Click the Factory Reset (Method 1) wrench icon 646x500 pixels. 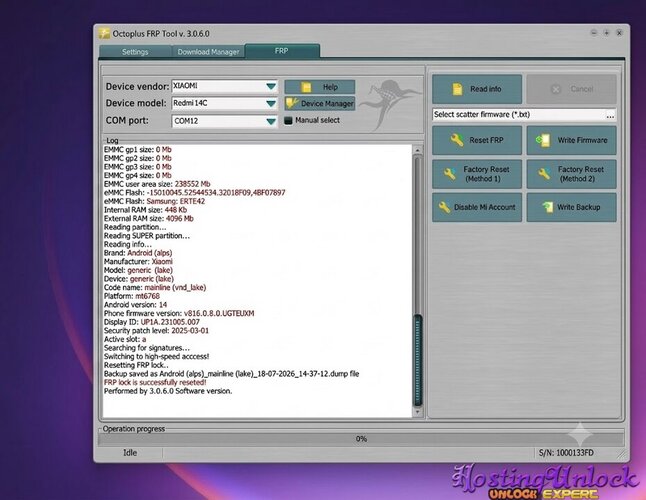[449, 174]
